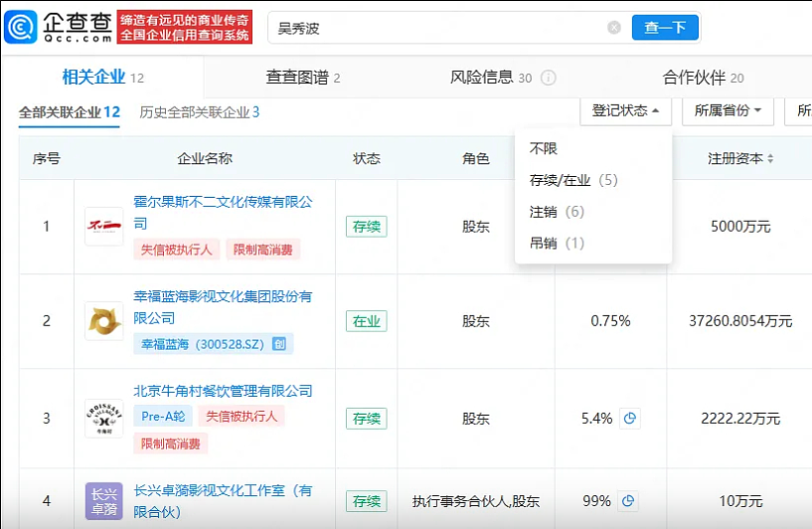Filter by 注销 status
This screenshot has width=812, height=529.
pos(557,212)
